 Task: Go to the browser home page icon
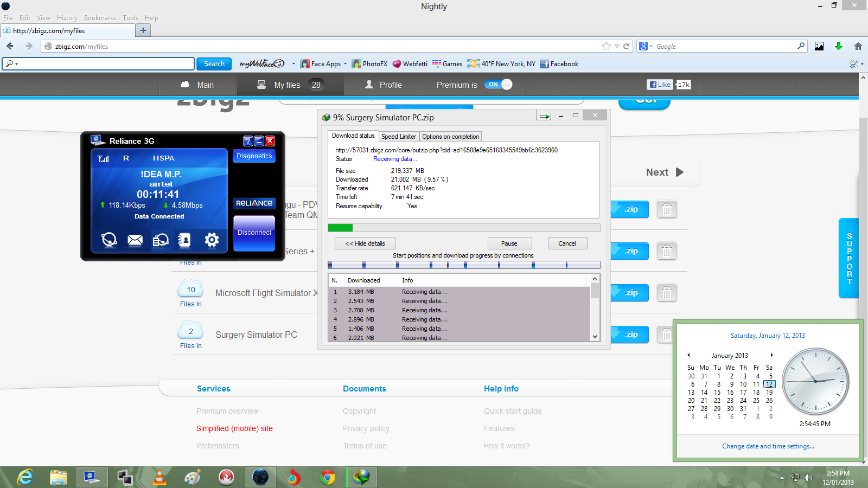pos(858,46)
